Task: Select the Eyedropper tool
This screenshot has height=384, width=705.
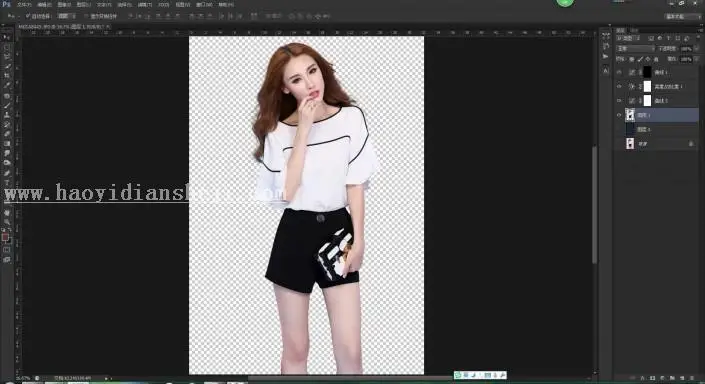Action: pyautogui.click(x=7, y=85)
